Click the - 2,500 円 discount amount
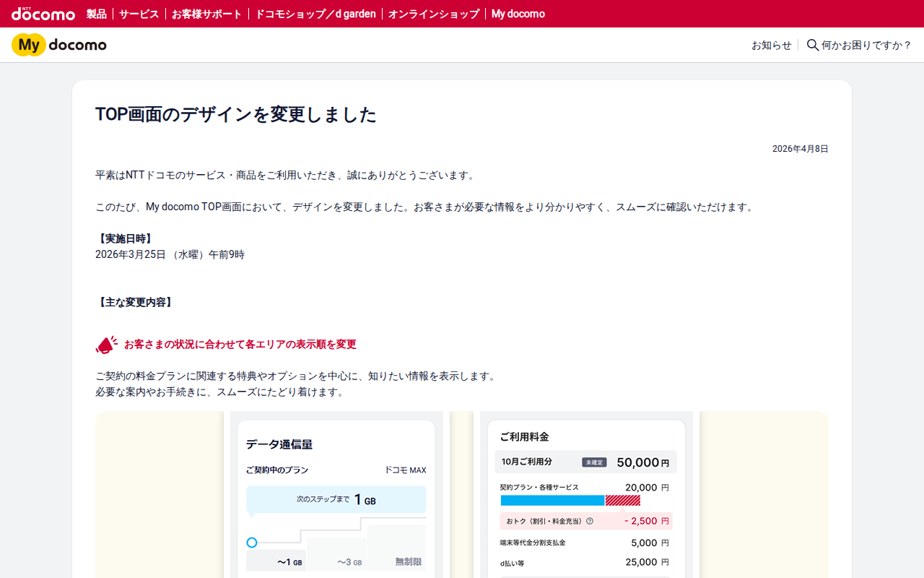 coord(646,521)
